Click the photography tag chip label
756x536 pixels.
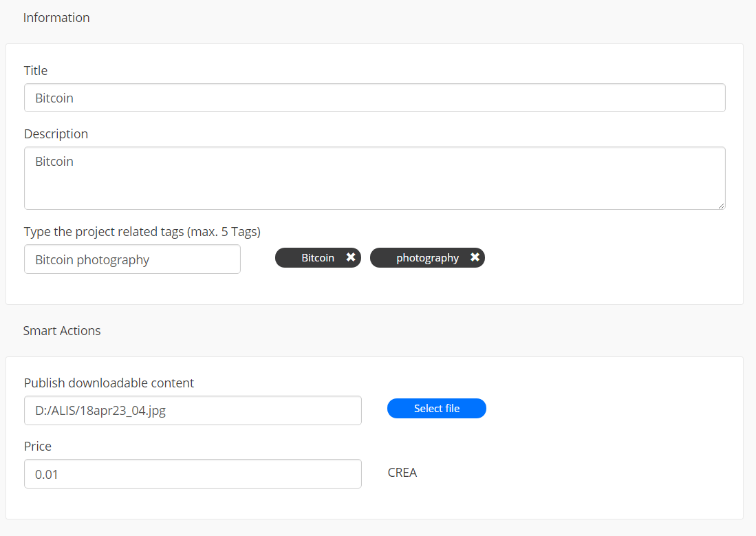click(x=427, y=258)
